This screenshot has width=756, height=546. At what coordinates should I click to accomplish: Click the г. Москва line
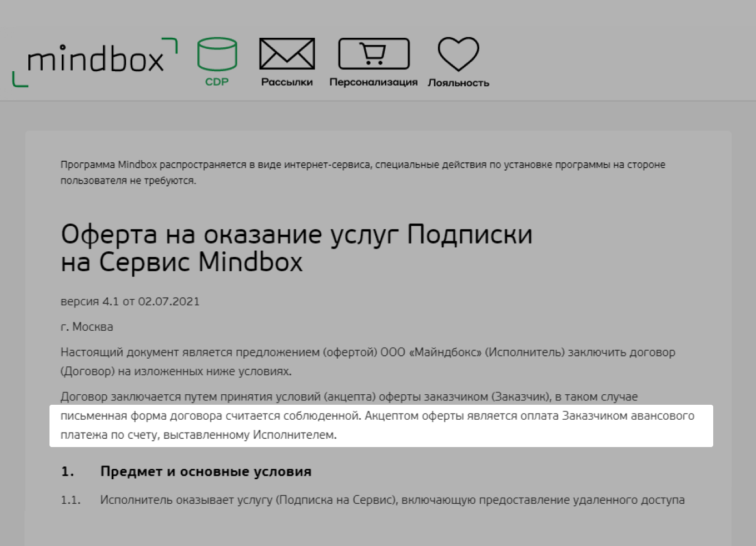pyautogui.click(x=87, y=327)
